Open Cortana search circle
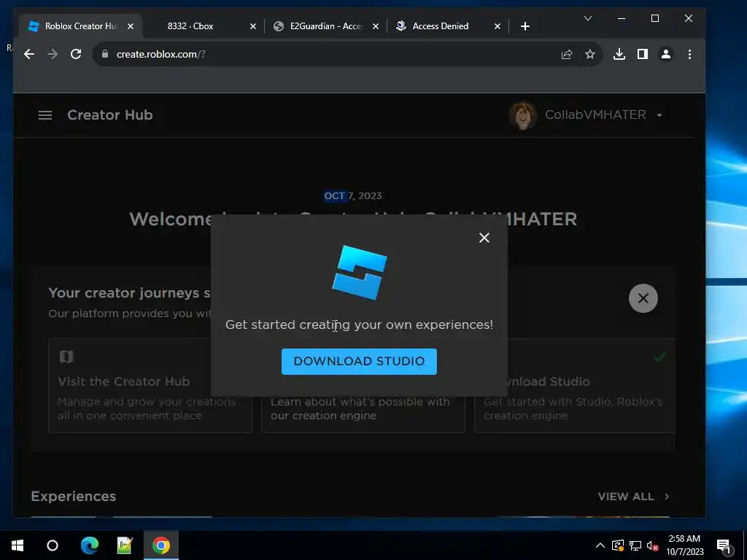 pyautogui.click(x=53, y=545)
